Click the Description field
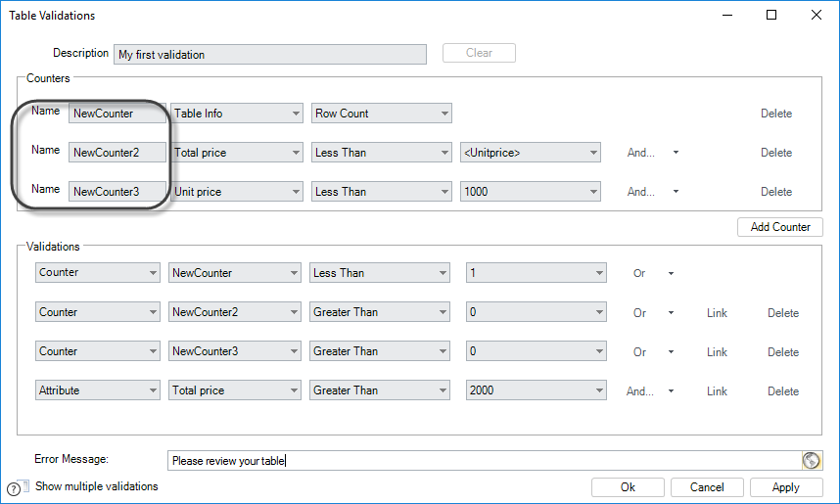Screen dimensions: 840x504 270,54
